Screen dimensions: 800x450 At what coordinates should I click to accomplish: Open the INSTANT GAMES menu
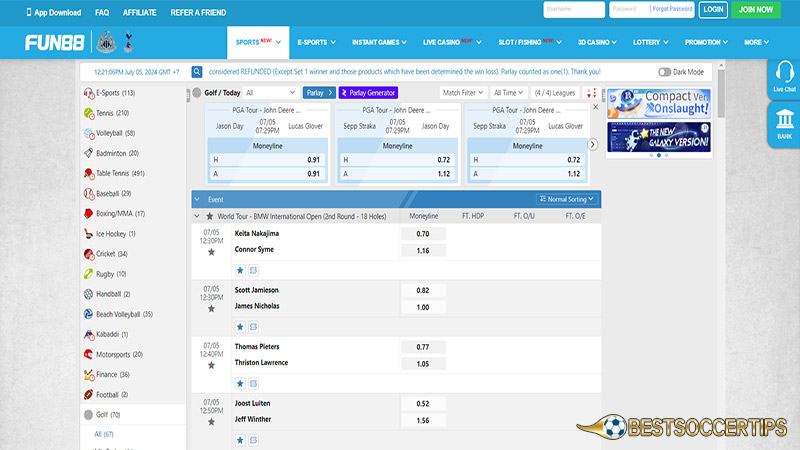tap(379, 42)
